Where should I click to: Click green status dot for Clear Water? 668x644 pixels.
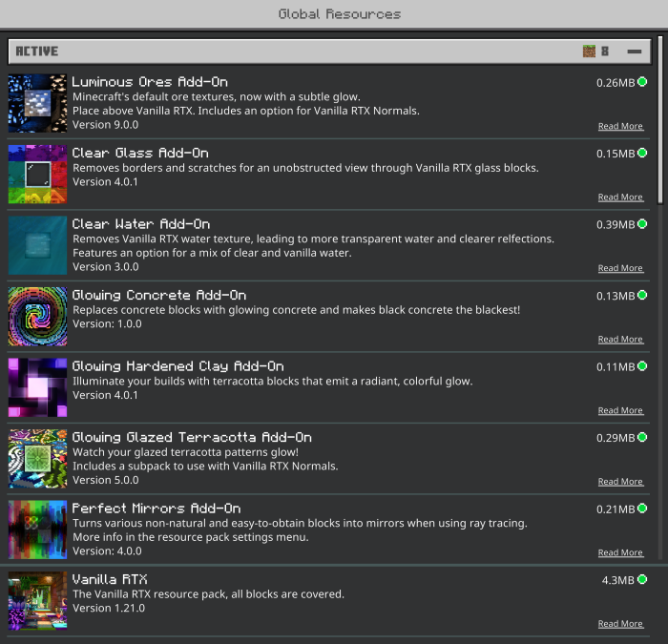pyautogui.click(x=642, y=224)
